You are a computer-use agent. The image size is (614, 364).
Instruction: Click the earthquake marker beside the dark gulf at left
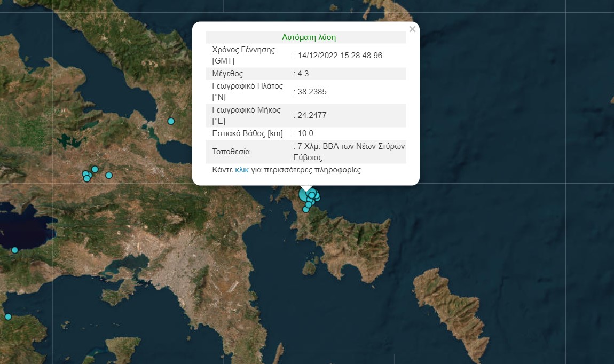tap(15, 250)
